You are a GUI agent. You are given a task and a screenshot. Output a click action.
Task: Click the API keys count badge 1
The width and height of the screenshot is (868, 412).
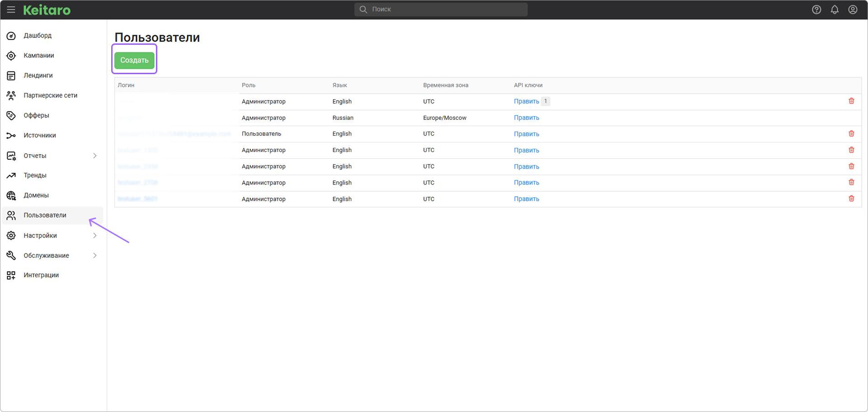pos(546,101)
